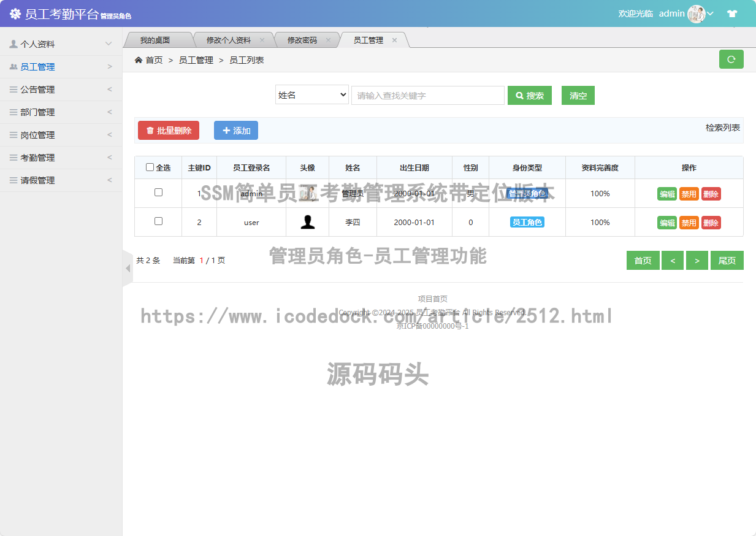Screen dimensions: 756x536
Task: Click the list icon beside 请假管理
Action: (x=13, y=180)
